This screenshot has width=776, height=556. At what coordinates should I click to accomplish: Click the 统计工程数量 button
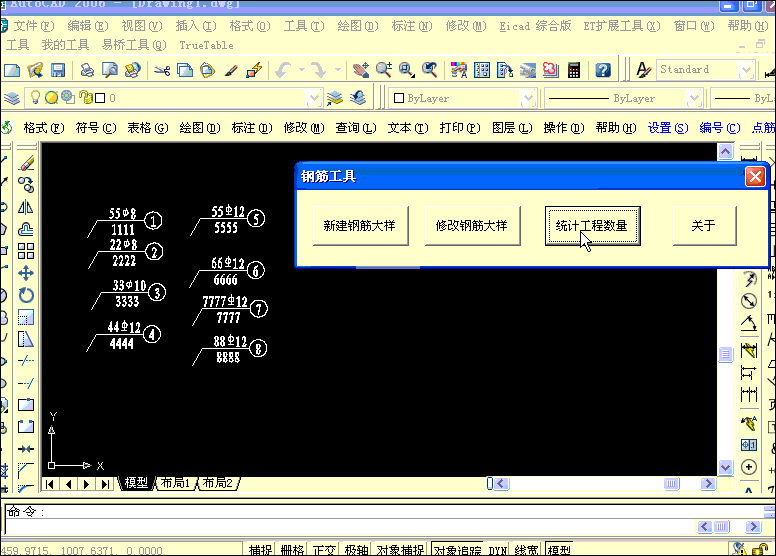coord(592,226)
